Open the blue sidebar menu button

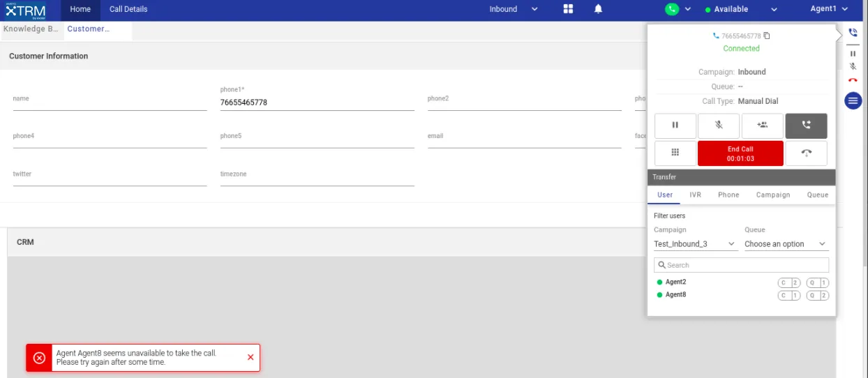853,101
